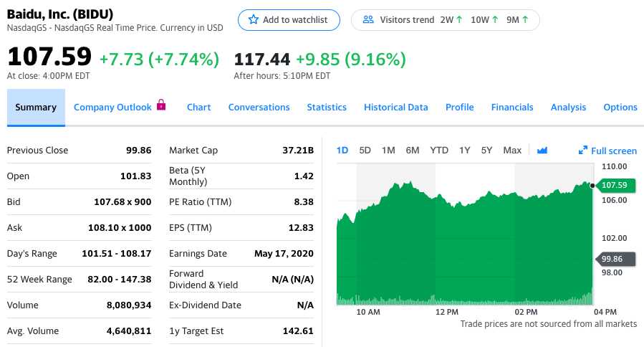Click the star icon in Add to watchlist
Screen dimensions: 644x347
point(252,20)
